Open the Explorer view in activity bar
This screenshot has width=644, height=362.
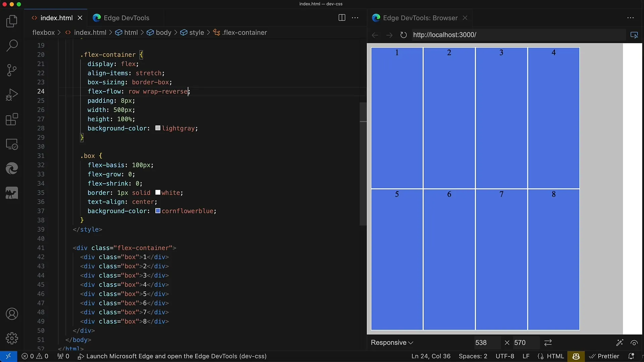click(x=12, y=21)
